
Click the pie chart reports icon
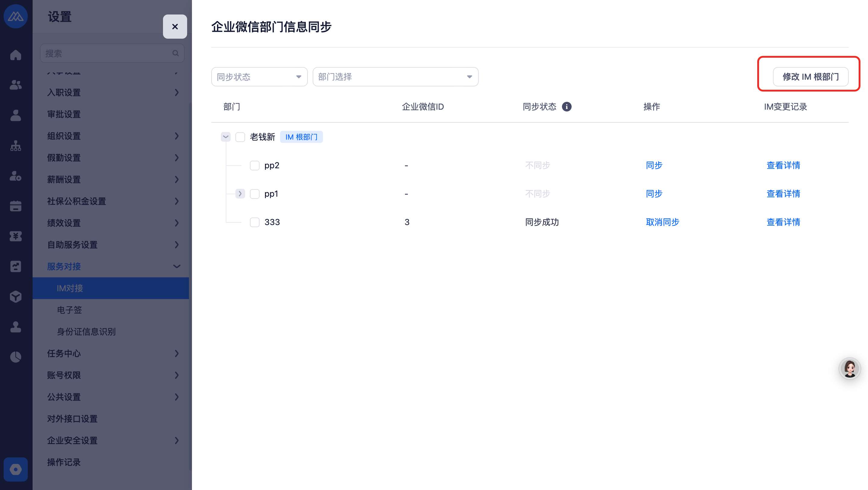pos(15,357)
